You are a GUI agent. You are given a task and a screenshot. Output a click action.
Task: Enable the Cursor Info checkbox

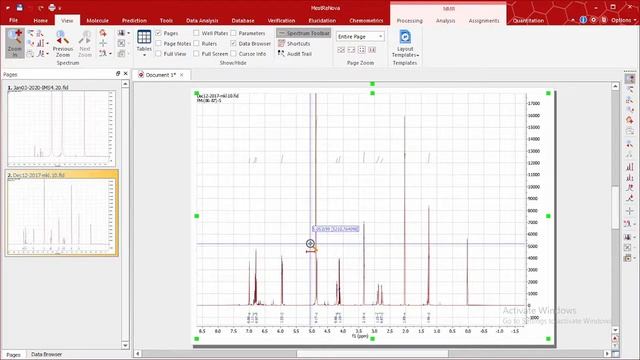click(233, 53)
